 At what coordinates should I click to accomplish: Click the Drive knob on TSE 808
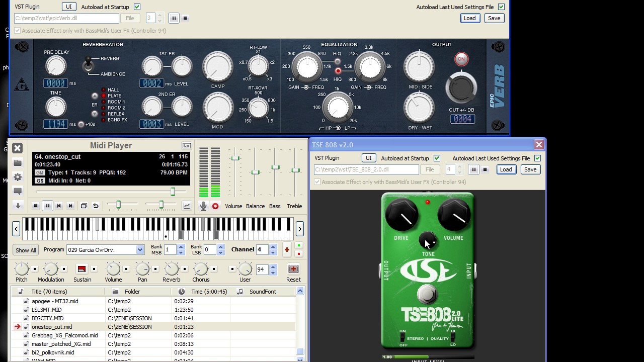[x=401, y=215]
